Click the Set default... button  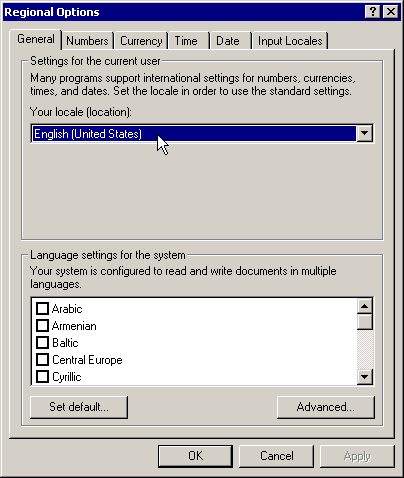[79, 407]
